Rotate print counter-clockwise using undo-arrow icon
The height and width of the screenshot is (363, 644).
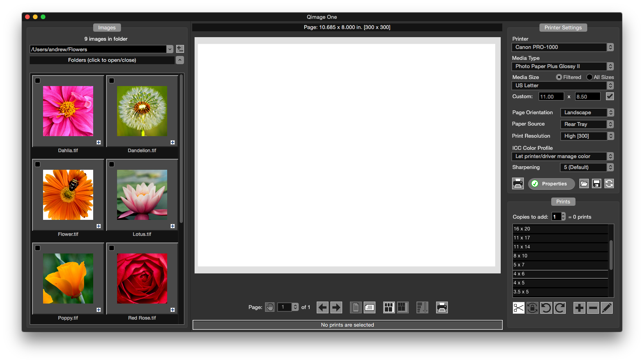[x=546, y=308]
